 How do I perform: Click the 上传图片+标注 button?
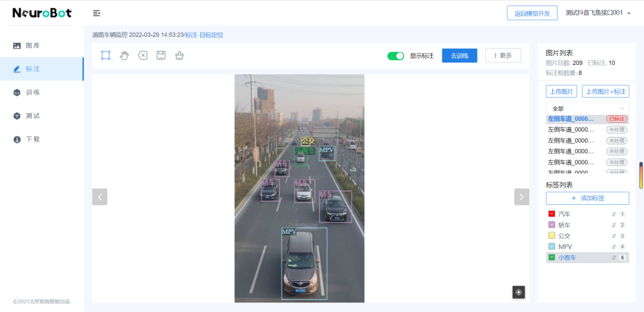[x=605, y=91]
